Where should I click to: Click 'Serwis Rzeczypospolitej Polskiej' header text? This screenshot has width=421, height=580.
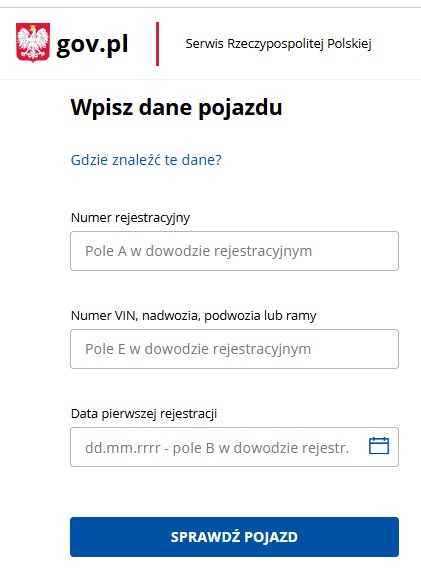(x=278, y=44)
